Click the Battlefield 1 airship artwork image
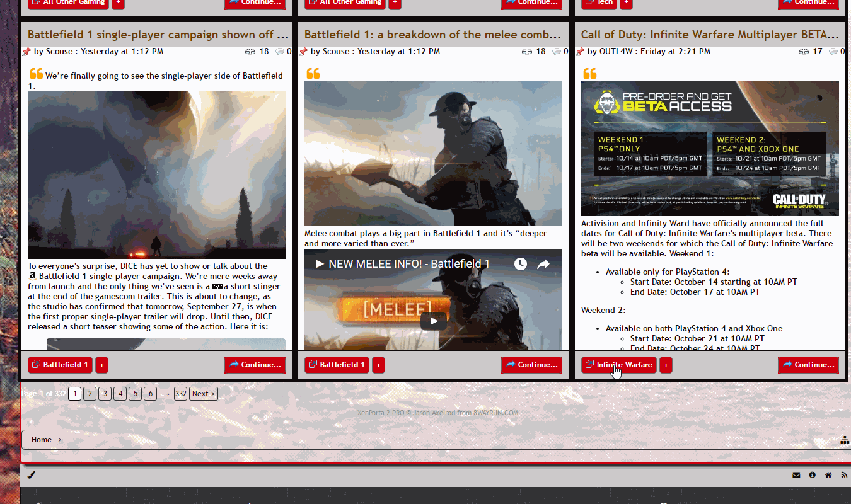Screen dimensions: 851x504 click(156, 175)
